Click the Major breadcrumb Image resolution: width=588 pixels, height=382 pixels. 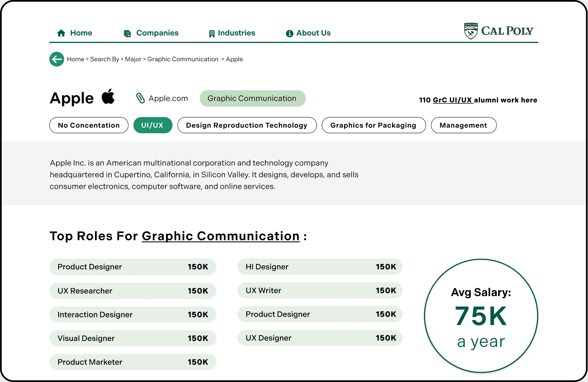(x=133, y=59)
